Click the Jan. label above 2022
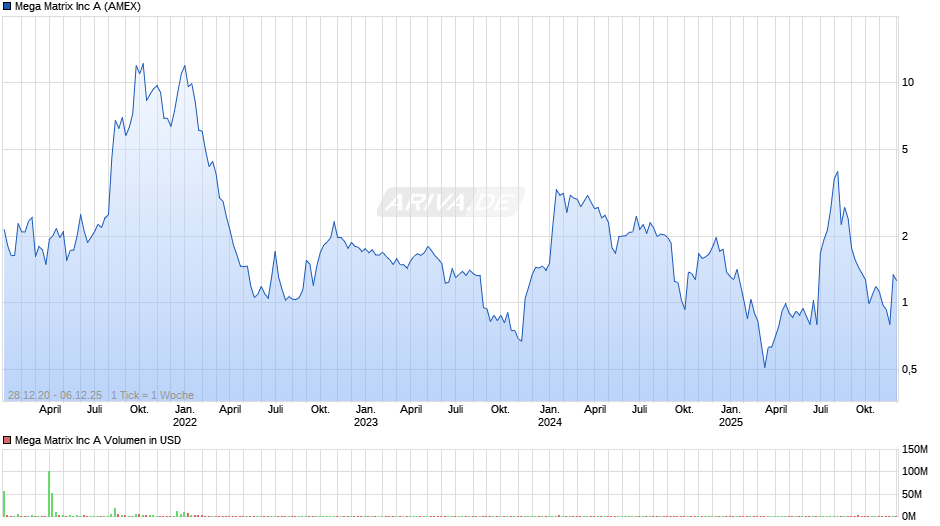 pyautogui.click(x=185, y=410)
